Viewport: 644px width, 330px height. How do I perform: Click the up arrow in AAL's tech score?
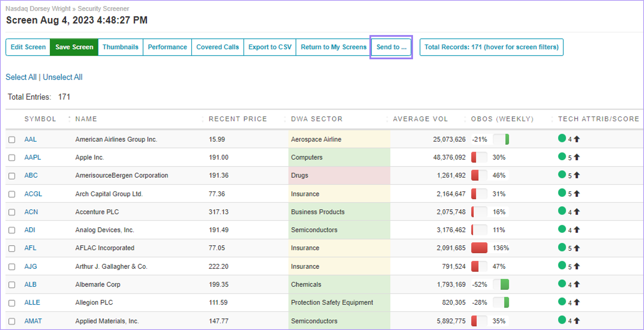tap(577, 139)
